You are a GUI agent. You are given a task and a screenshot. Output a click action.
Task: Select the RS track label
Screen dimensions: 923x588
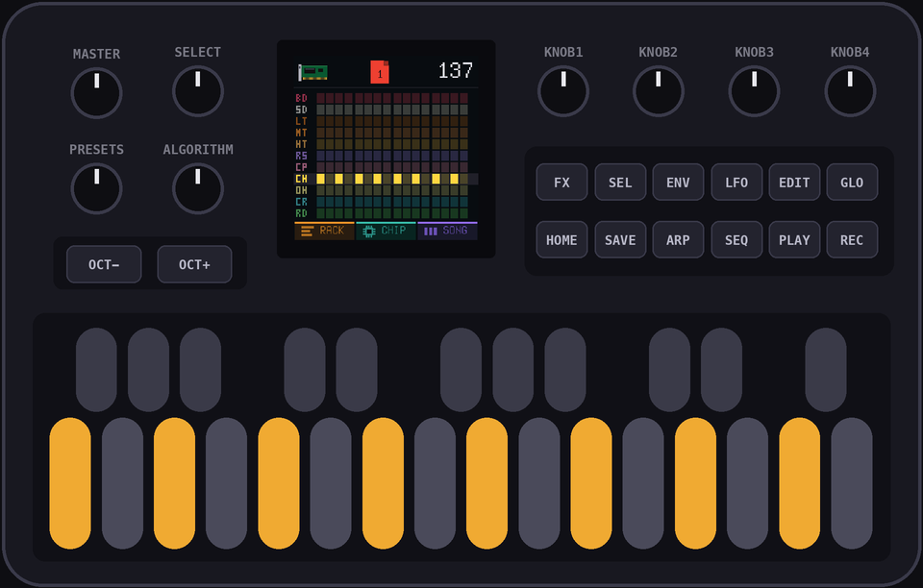[x=301, y=156]
